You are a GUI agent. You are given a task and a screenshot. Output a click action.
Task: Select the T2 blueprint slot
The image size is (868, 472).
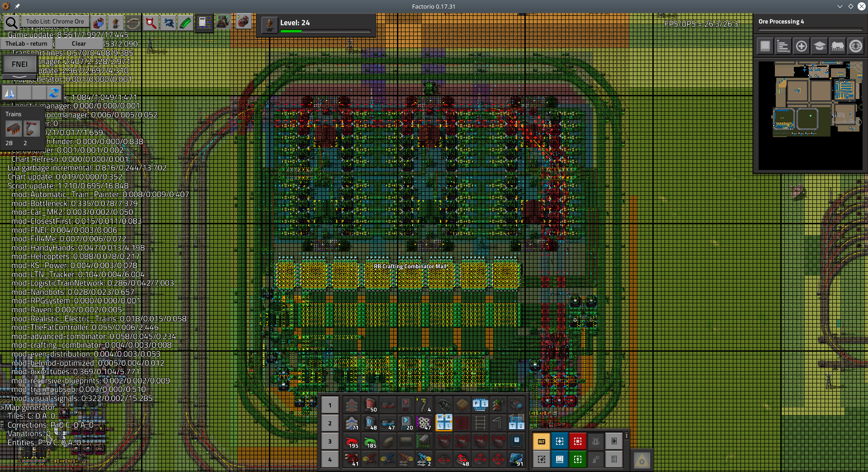[x=516, y=423]
